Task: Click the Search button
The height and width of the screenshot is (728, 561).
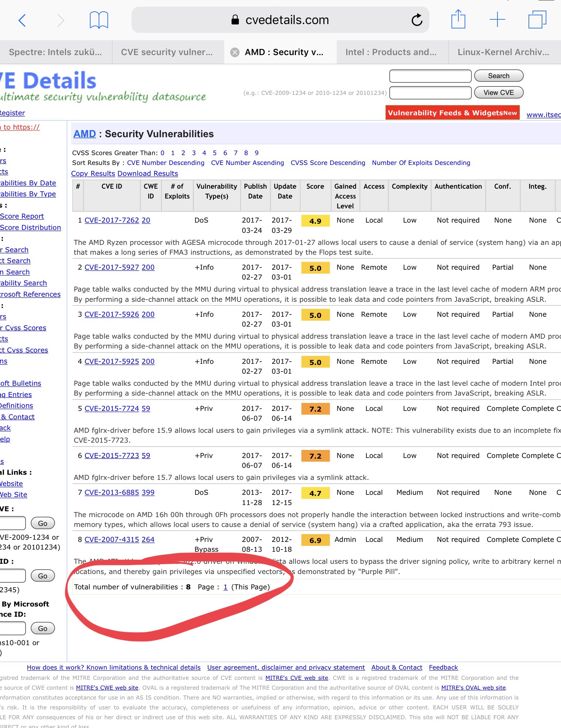Action: click(x=499, y=76)
